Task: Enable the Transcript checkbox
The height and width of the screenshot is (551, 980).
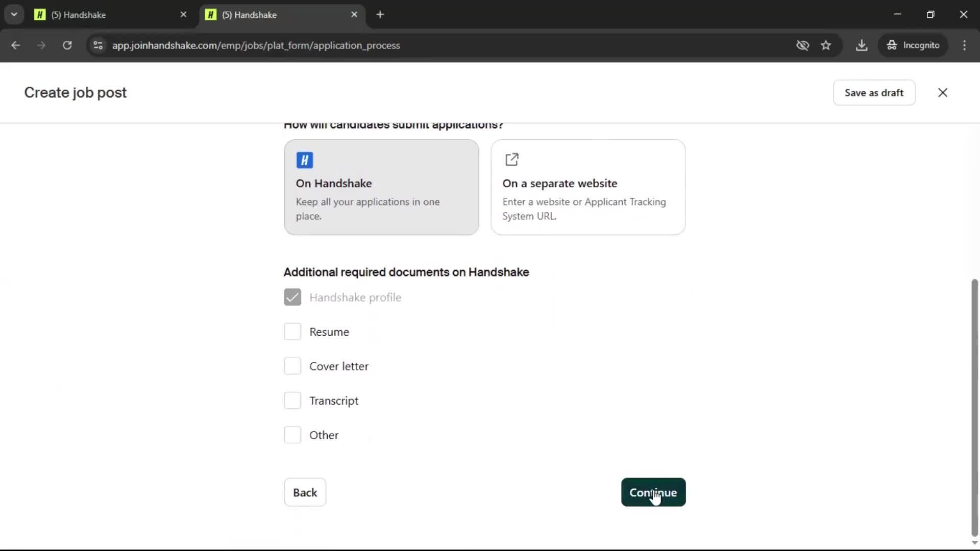Action: coord(292,400)
